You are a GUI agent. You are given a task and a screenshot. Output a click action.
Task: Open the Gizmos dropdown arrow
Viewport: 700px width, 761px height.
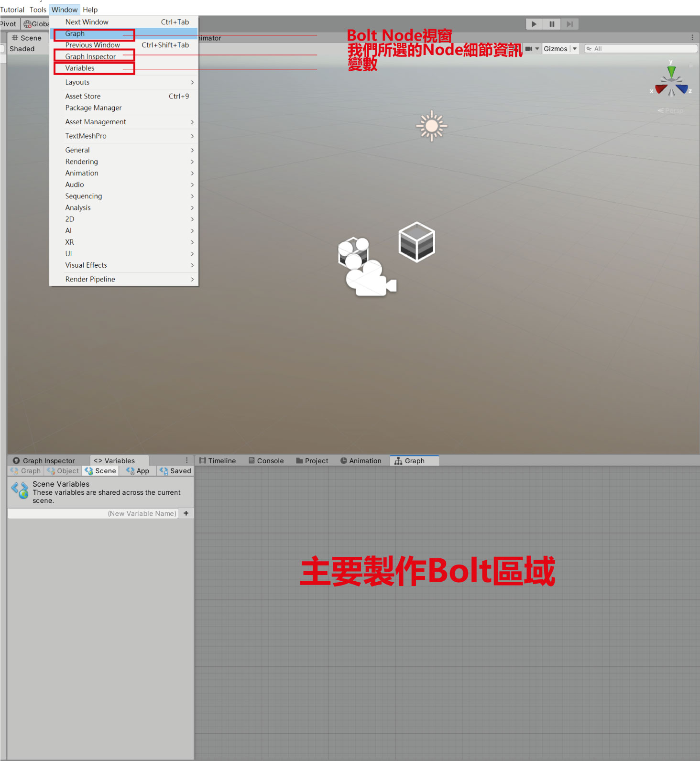click(x=575, y=49)
